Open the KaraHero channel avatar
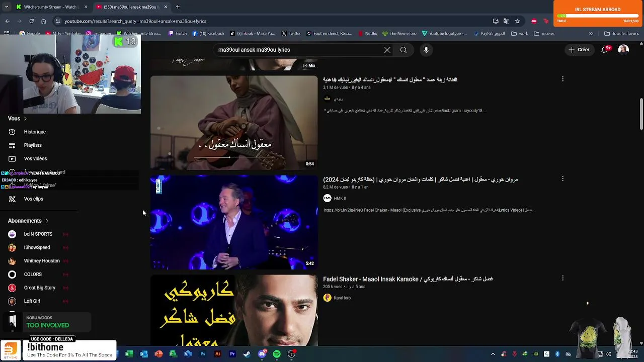644x362 pixels. pyautogui.click(x=327, y=298)
